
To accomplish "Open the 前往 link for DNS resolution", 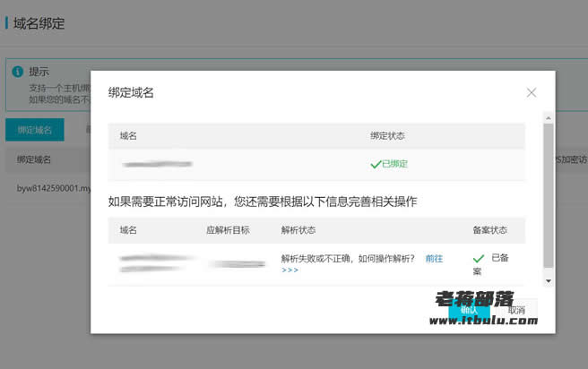I will point(434,259).
